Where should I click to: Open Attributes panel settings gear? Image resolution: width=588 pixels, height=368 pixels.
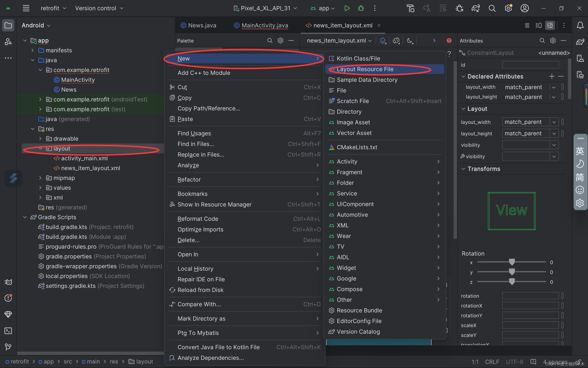click(553, 40)
